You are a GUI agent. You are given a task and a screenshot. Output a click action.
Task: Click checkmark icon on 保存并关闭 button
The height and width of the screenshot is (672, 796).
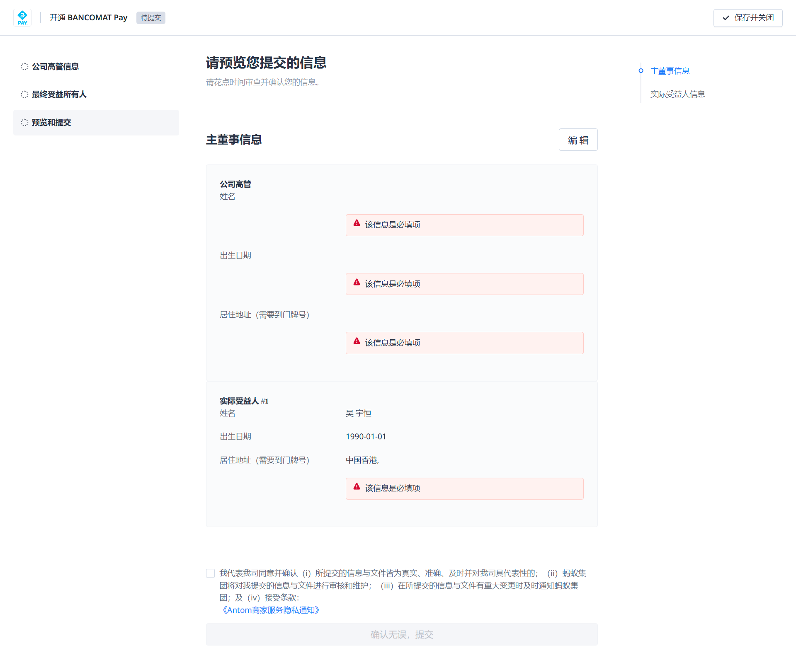[x=726, y=18]
